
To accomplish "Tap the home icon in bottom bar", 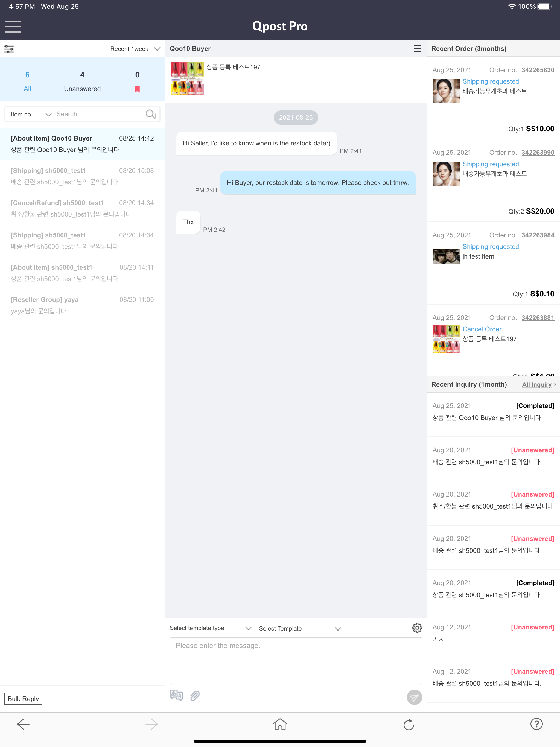I will (x=280, y=724).
